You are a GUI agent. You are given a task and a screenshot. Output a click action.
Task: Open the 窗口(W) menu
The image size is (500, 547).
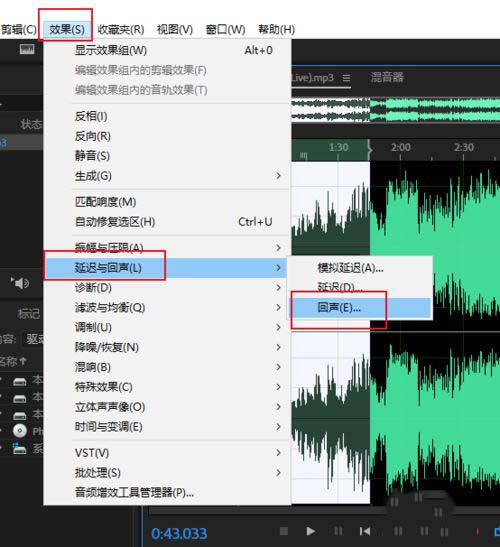pyautogui.click(x=225, y=29)
